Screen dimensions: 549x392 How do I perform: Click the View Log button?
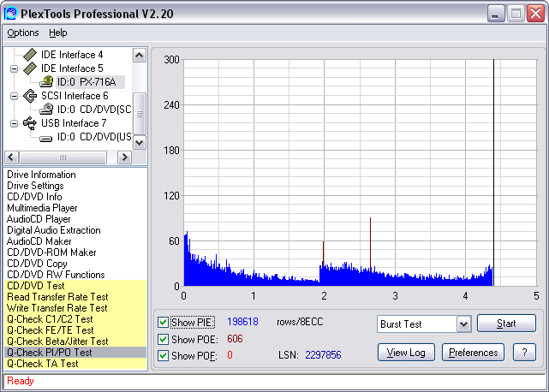(x=406, y=353)
